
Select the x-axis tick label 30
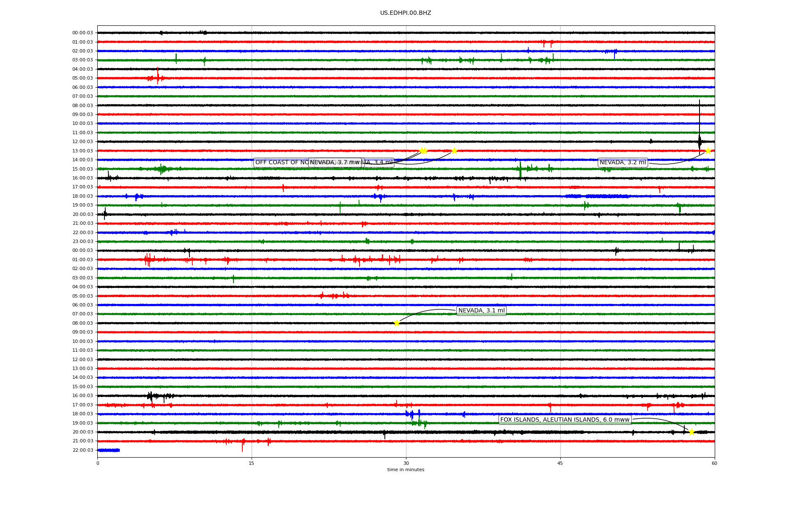click(406, 463)
